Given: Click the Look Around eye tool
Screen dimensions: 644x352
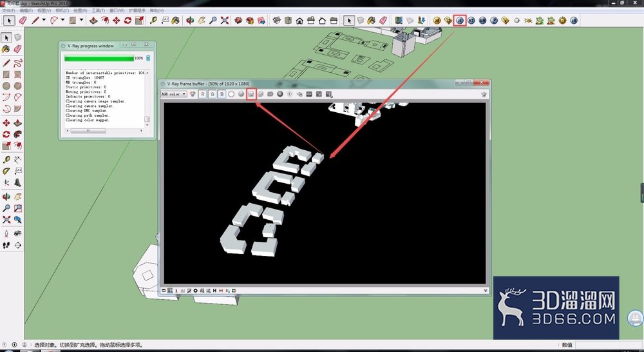Looking at the screenshot, I should (x=17, y=233).
